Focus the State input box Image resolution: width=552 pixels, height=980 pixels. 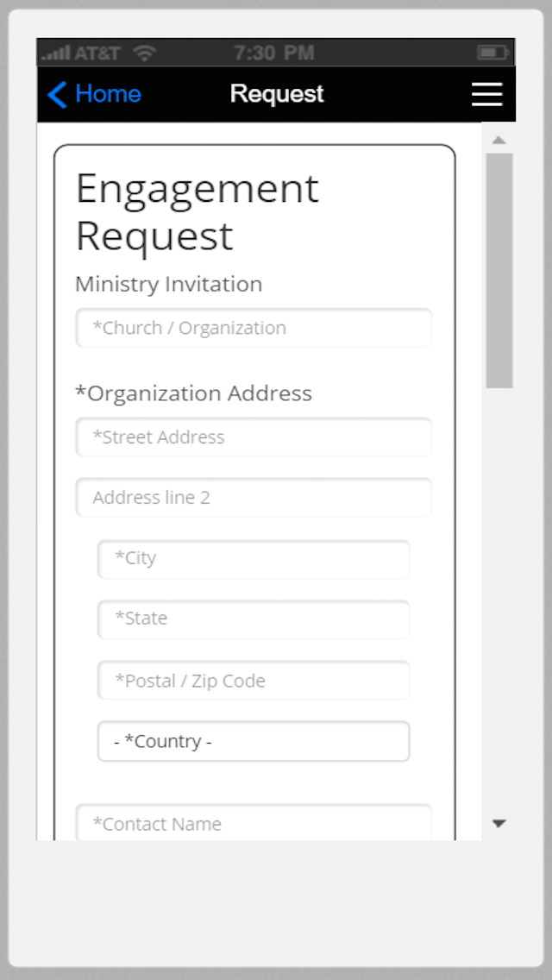pyautogui.click(x=254, y=619)
